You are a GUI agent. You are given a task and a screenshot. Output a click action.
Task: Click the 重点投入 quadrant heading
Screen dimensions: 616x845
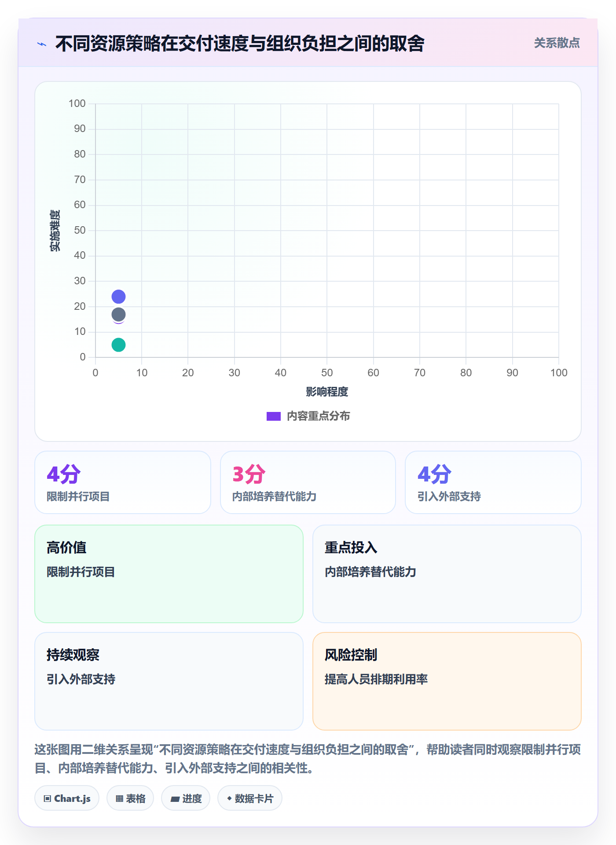(x=351, y=547)
